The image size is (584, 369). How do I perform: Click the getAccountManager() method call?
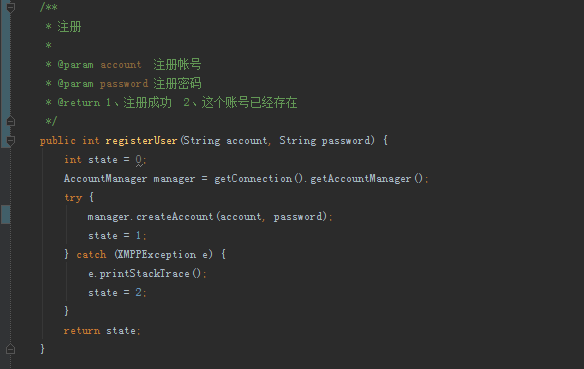(x=367, y=179)
